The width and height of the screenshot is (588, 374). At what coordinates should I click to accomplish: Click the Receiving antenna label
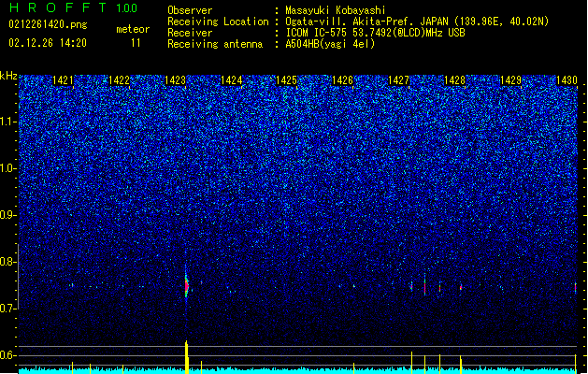[x=215, y=44]
